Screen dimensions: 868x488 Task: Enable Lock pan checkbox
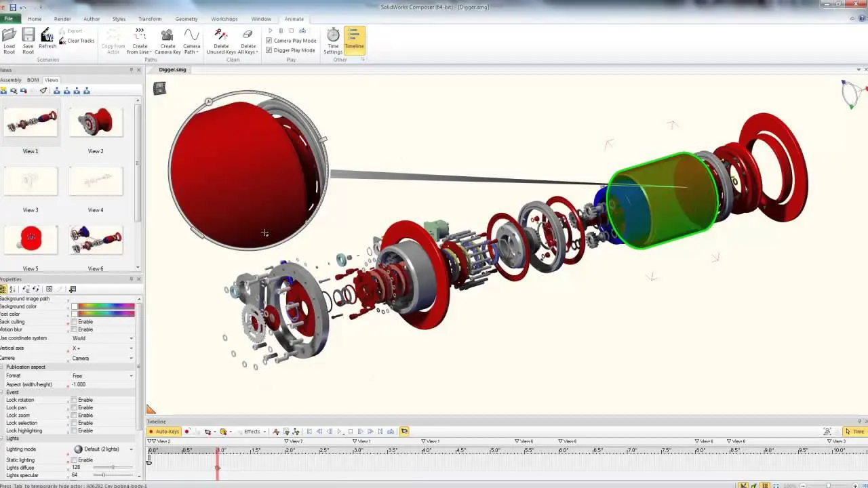tap(75, 407)
